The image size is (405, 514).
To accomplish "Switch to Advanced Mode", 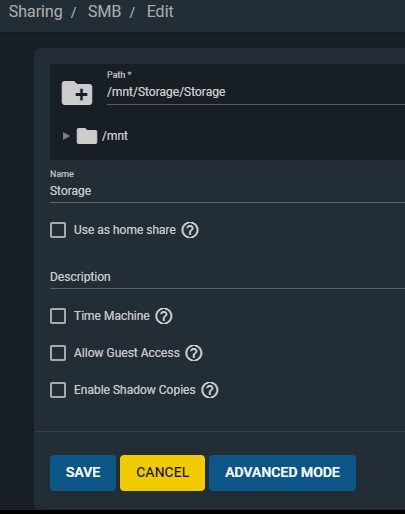I will (282, 473).
